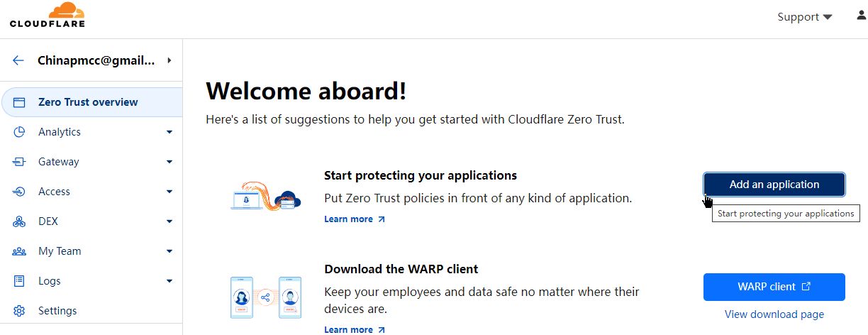
Task: Expand the Analytics menu chevron
Action: (x=169, y=132)
